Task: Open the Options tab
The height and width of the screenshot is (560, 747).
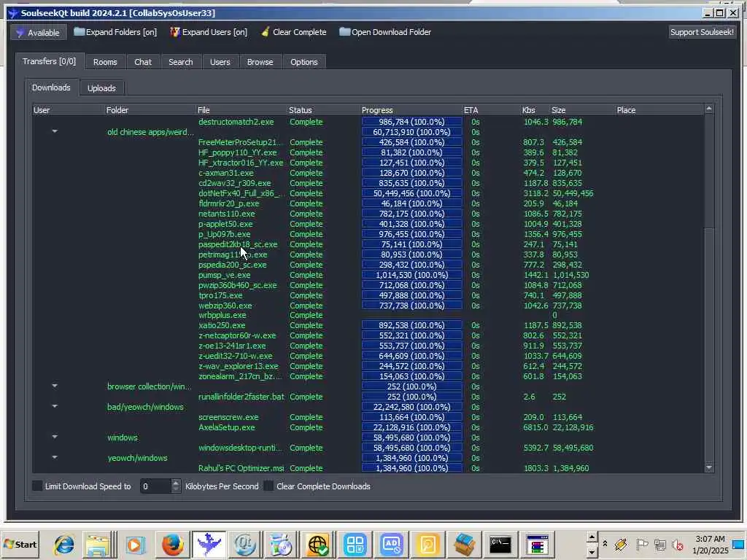Action: (304, 62)
